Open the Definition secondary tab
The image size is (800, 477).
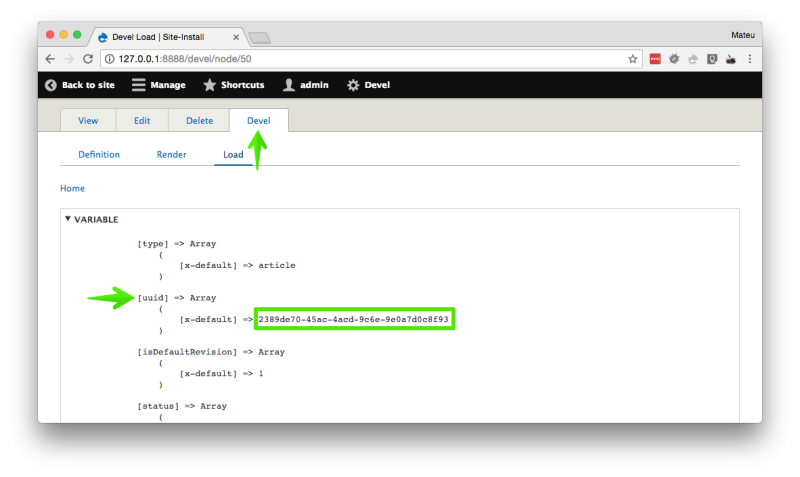tap(99, 155)
